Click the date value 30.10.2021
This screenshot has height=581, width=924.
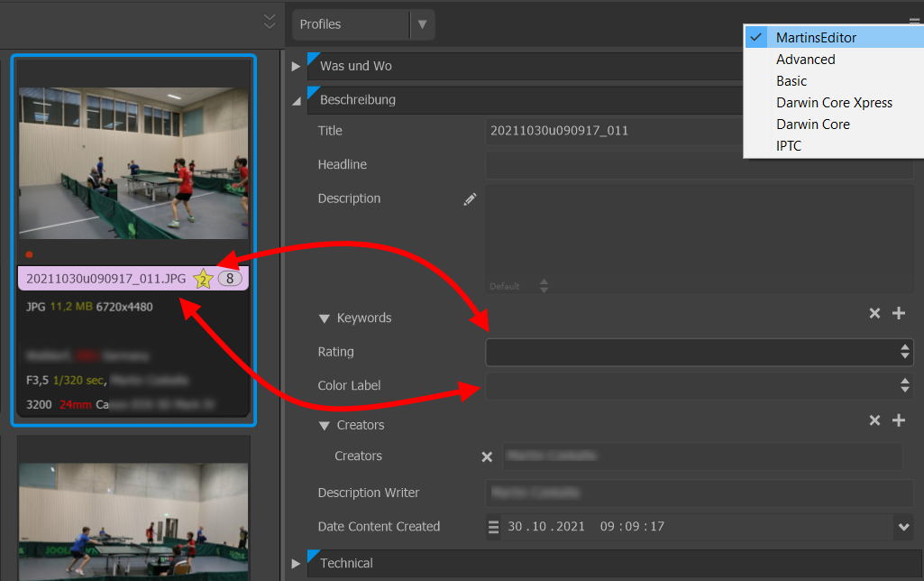546,527
